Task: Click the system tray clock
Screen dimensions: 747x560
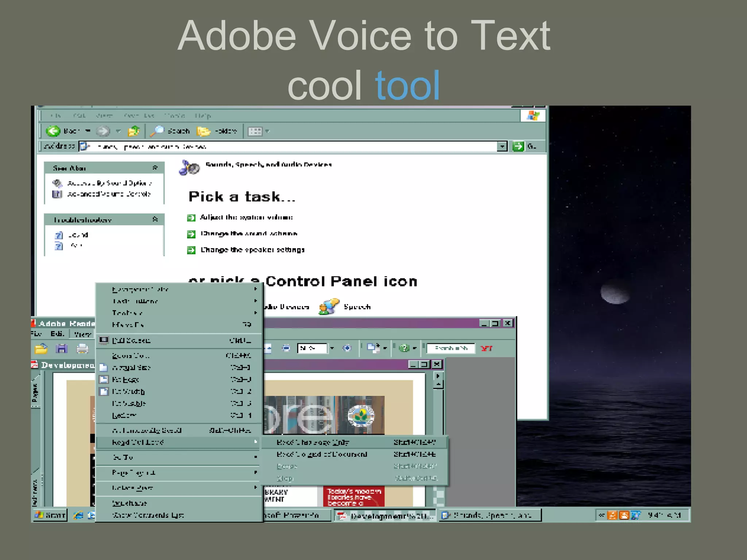Action: (665, 515)
